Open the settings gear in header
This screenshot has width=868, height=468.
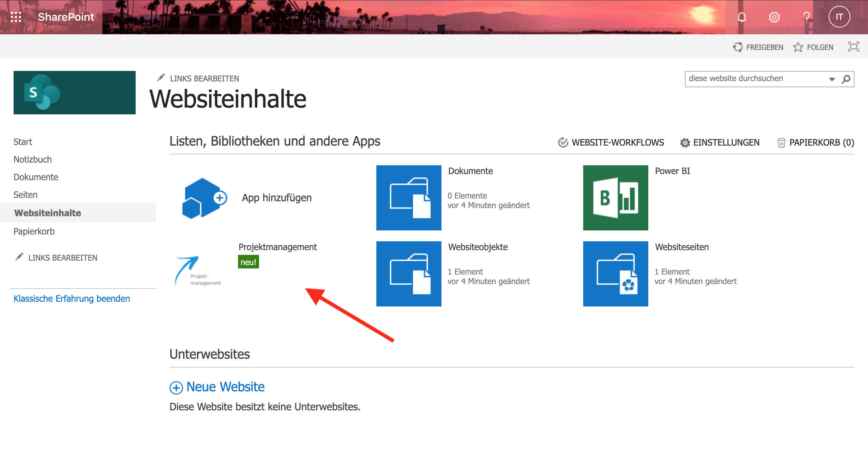(774, 17)
